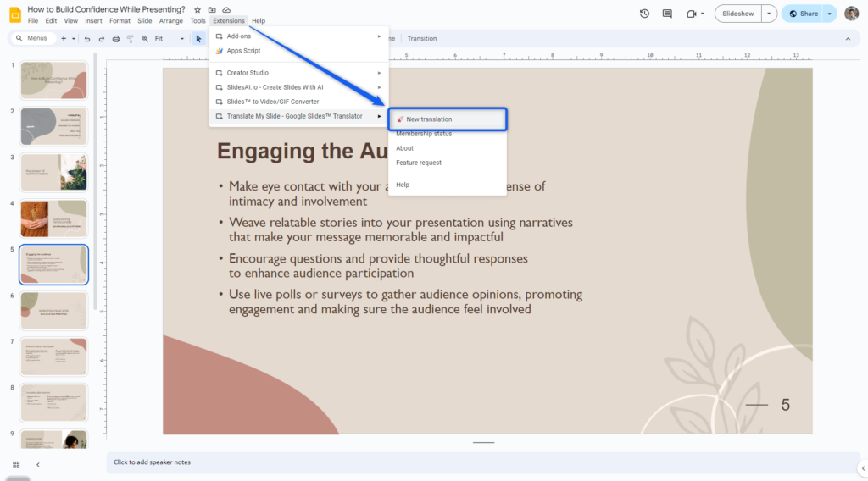868x481 pixels.
Task: Expand the Slideshow options arrow
Action: pos(768,14)
